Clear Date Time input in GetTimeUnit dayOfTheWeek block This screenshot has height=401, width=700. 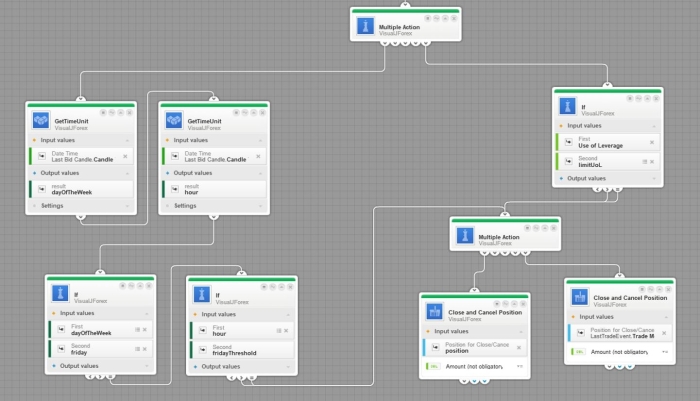coord(125,156)
